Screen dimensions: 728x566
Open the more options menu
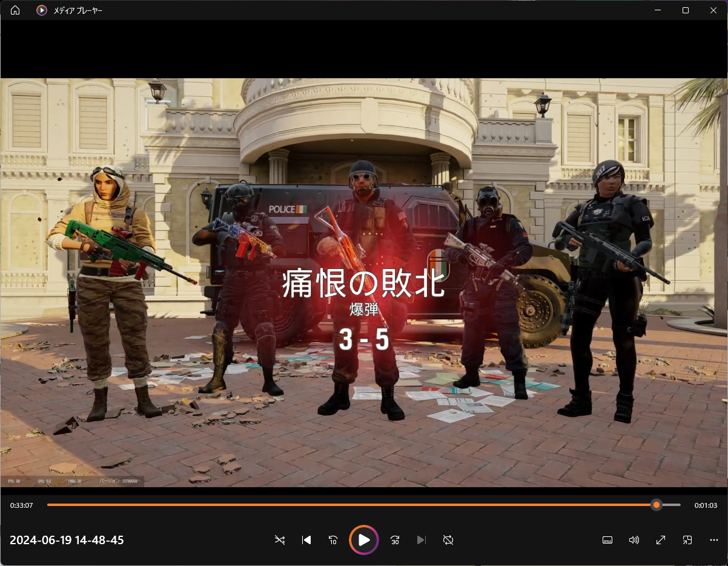tap(714, 540)
